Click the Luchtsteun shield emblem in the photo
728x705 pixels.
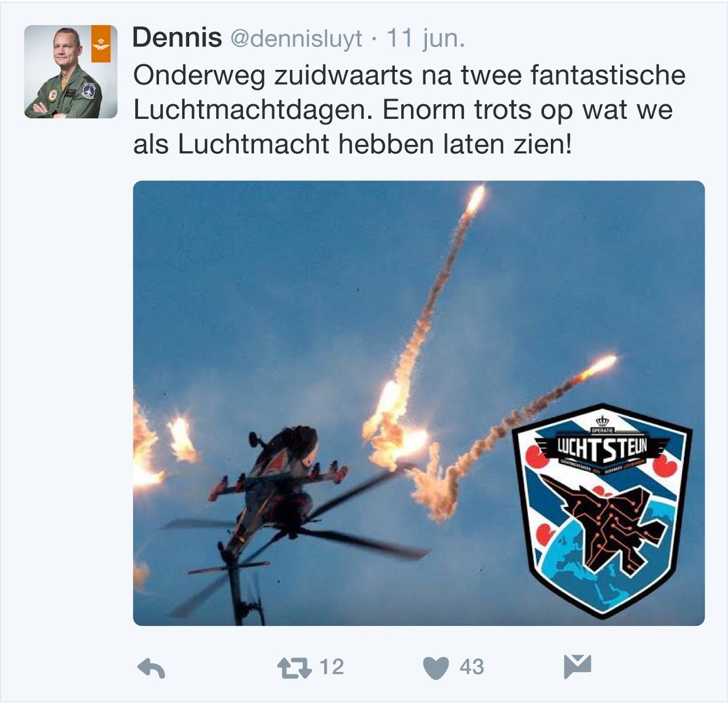tap(602, 509)
